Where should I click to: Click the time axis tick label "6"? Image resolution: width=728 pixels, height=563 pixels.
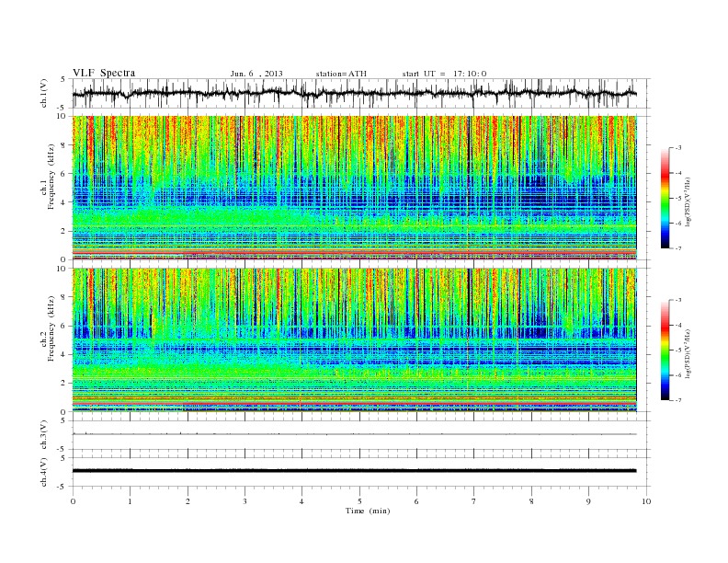pyautogui.click(x=417, y=501)
